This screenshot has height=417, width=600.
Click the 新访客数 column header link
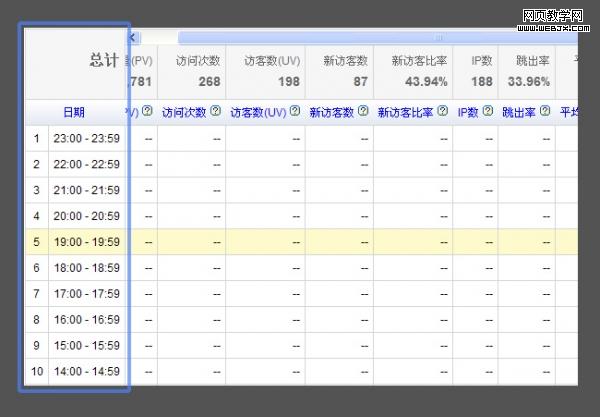click(331, 113)
